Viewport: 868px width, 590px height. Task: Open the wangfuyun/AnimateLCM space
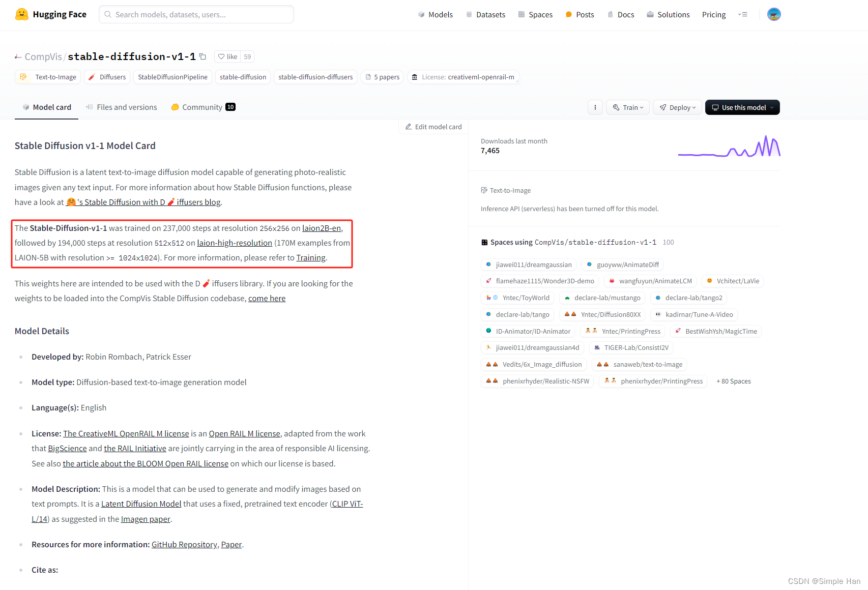(650, 281)
